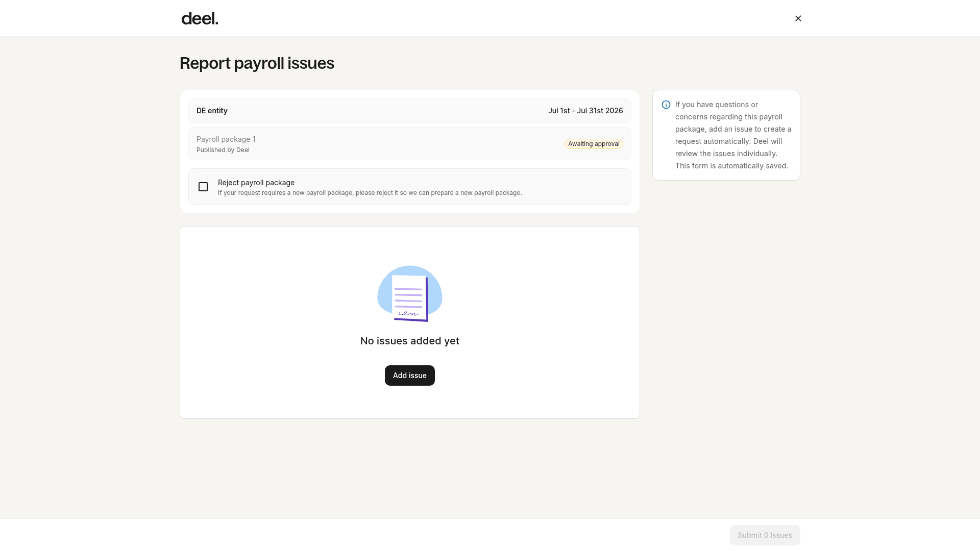The width and height of the screenshot is (980, 551).
Task: Click the Submit 0 Issues button
Action: point(765,535)
